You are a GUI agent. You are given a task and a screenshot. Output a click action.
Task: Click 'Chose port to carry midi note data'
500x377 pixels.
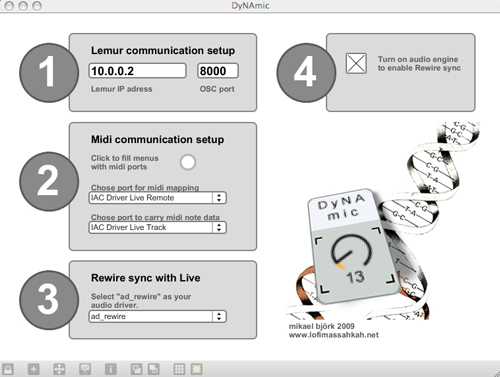click(x=155, y=217)
